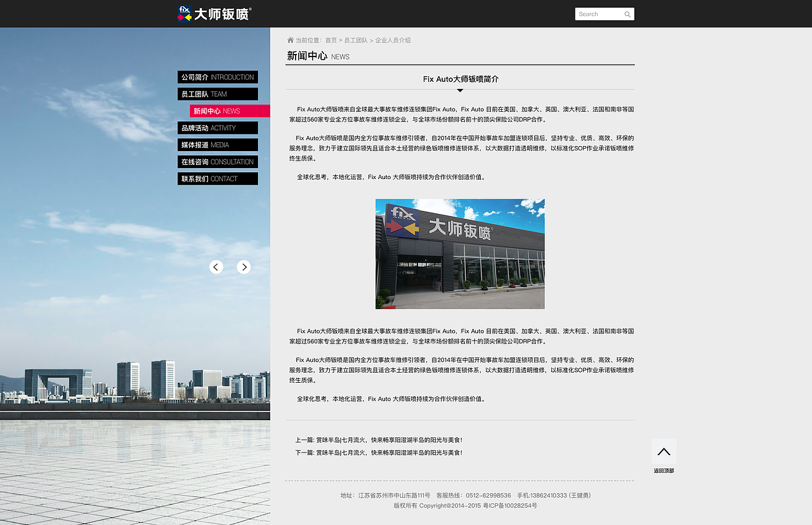Click 首页 in the breadcrumb trail
This screenshot has width=812, height=525.
(331, 39)
